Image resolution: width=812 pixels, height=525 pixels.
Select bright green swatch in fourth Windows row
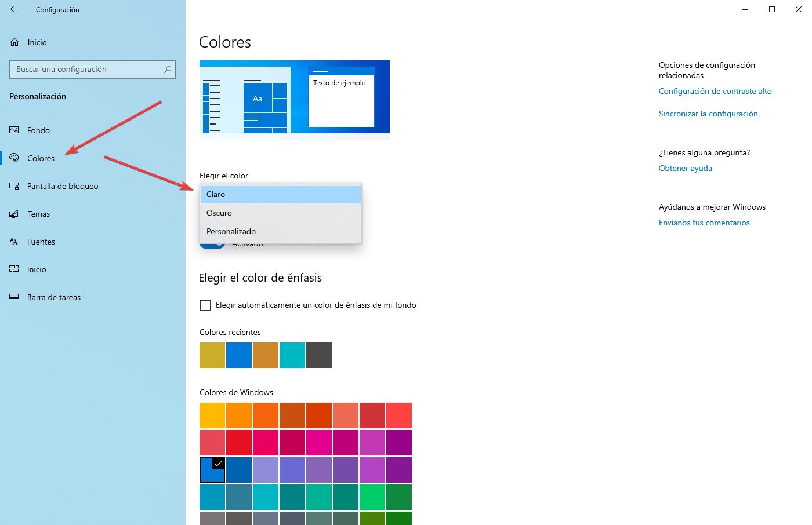pos(372,497)
